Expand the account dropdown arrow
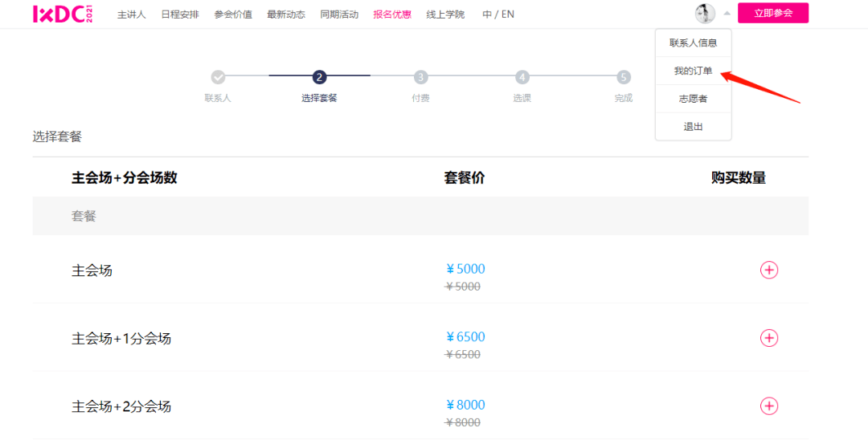 [x=727, y=13]
